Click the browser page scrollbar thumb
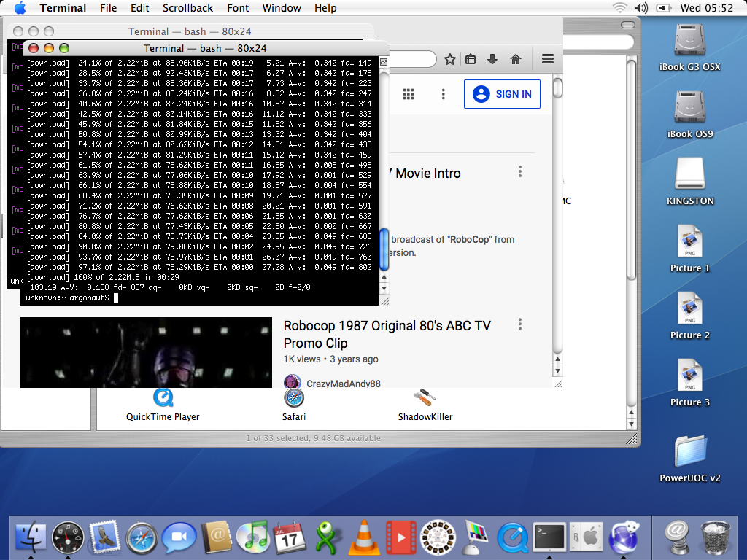Screen dimensions: 747x560 558,87
